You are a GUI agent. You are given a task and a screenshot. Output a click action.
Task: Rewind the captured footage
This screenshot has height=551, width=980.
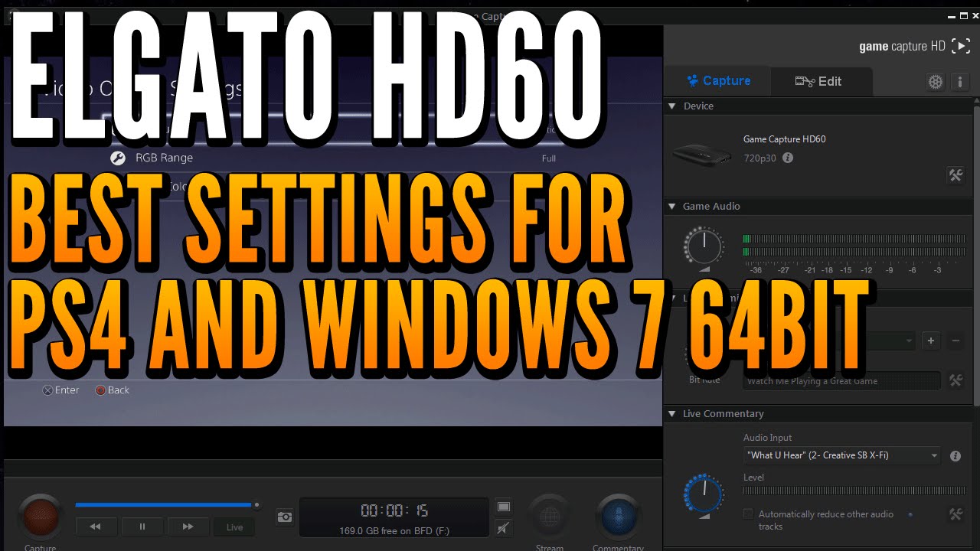pos(96,527)
